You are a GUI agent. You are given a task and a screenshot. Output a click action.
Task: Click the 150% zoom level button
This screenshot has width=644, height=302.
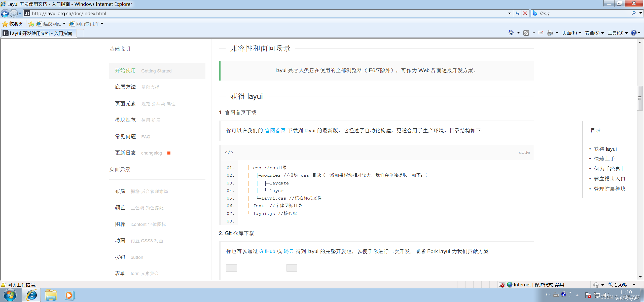(x=618, y=285)
